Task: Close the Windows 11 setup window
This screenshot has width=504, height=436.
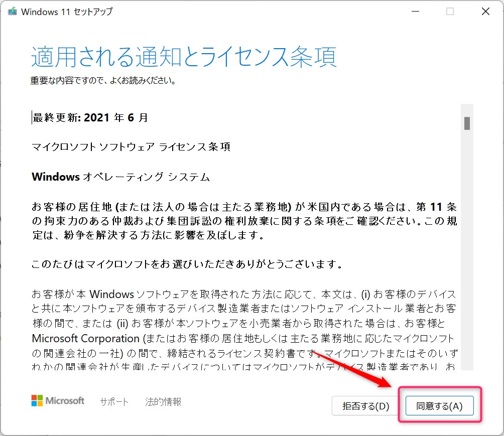Action: pyautogui.click(x=485, y=12)
